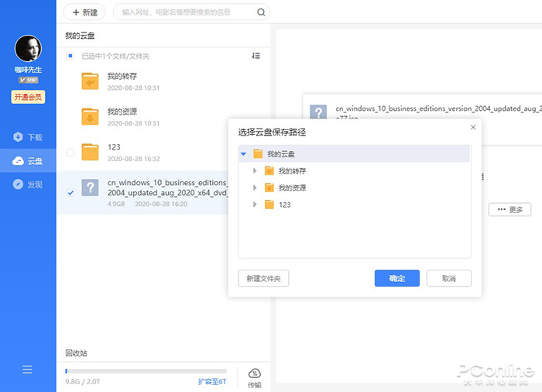This screenshot has width=542, height=392.
Task: Switch to the 下载 sidebar tab
Action: coord(28,137)
